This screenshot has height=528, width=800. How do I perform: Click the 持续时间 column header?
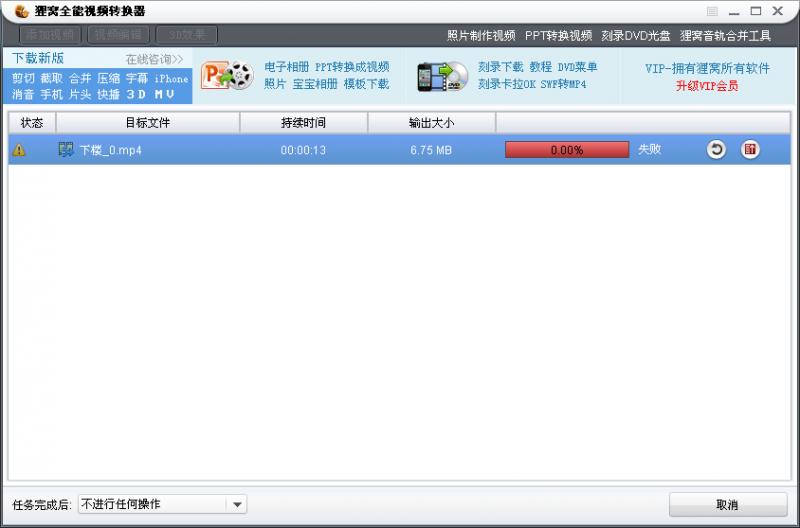tap(304, 123)
